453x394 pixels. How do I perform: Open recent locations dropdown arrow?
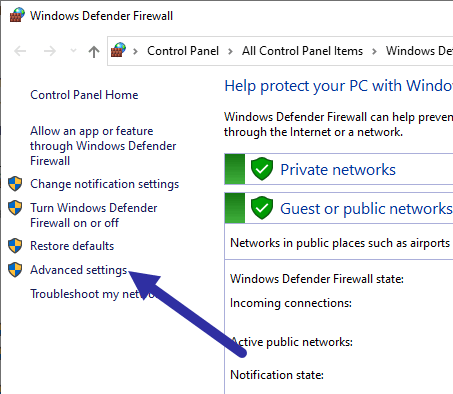(73, 51)
